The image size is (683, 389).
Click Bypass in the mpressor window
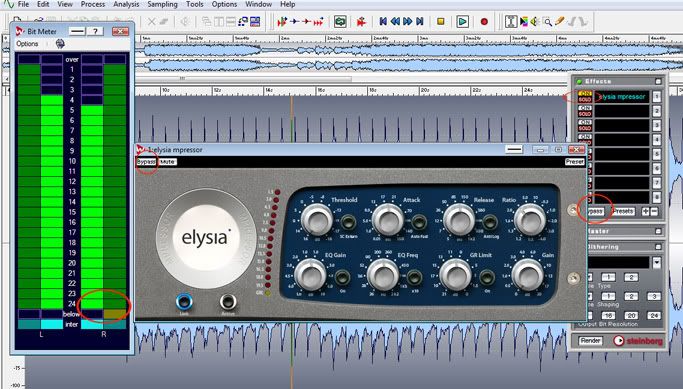[146, 162]
